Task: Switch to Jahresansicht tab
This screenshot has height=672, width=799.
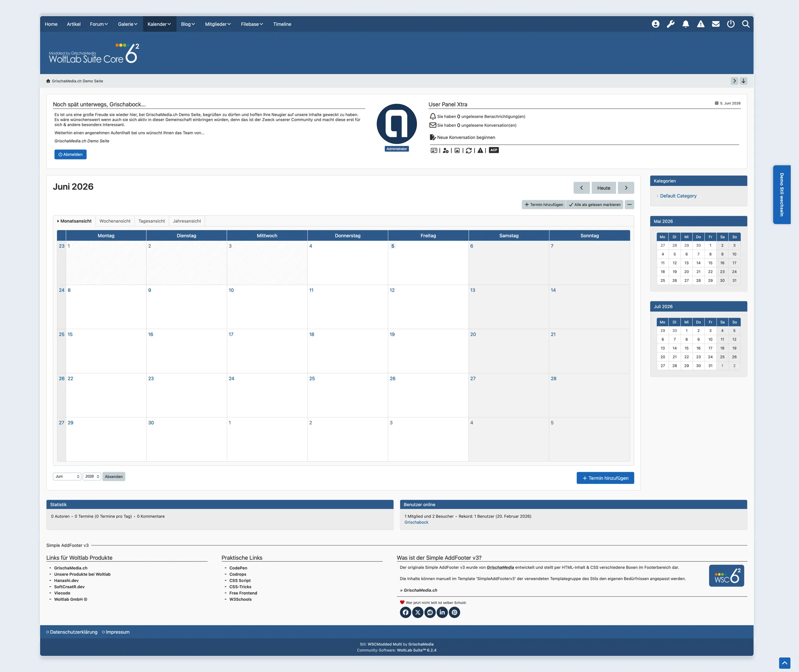Action: coord(187,221)
